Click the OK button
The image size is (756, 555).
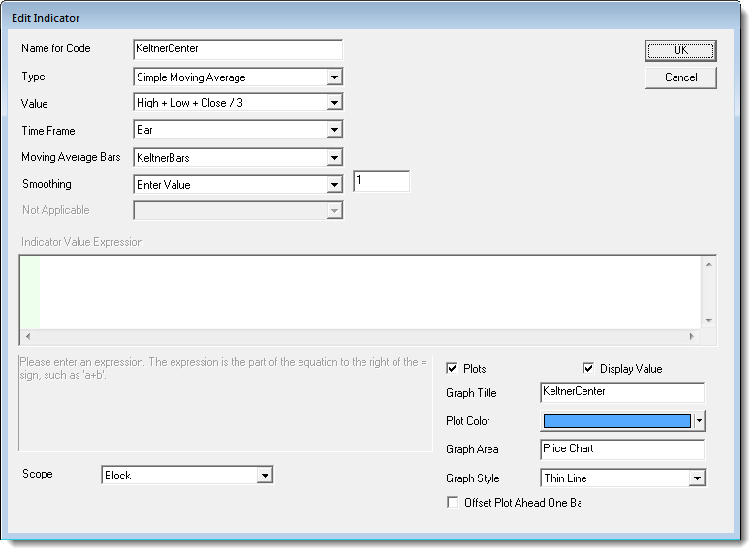pyautogui.click(x=680, y=50)
